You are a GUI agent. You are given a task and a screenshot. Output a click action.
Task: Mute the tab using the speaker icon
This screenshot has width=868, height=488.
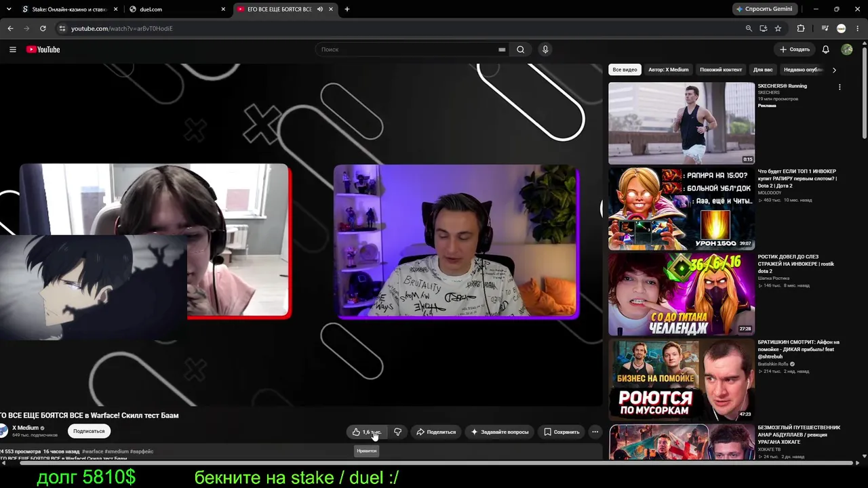coord(319,9)
